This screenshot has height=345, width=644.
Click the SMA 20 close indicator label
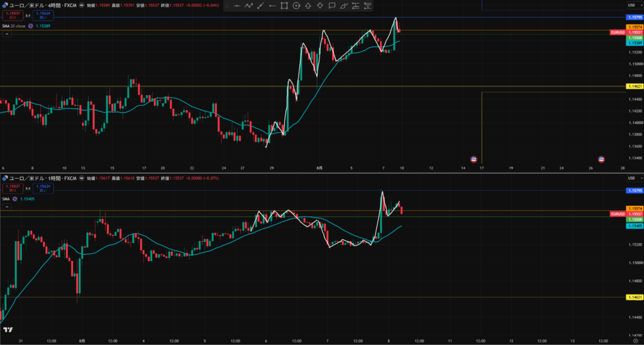(14, 26)
